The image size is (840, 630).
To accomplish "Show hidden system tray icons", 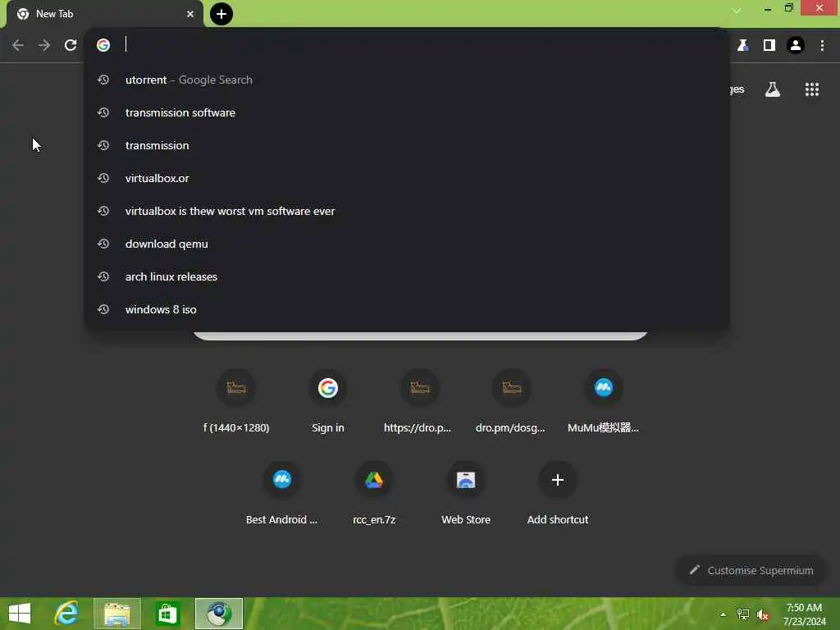I will (723, 614).
